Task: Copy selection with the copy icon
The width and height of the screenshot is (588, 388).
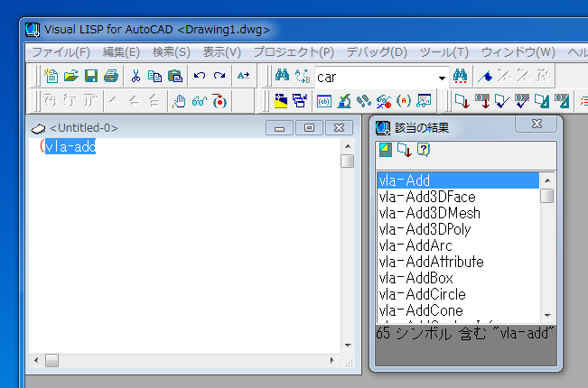Action: coord(154,76)
